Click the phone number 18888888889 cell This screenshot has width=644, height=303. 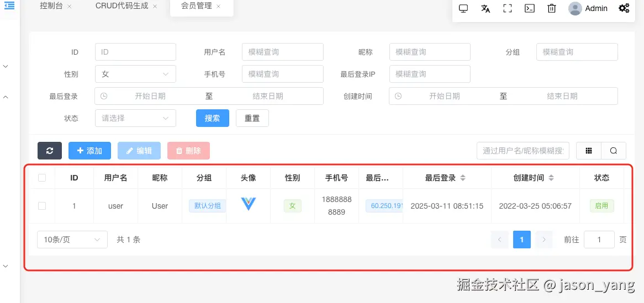click(x=337, y=206)
